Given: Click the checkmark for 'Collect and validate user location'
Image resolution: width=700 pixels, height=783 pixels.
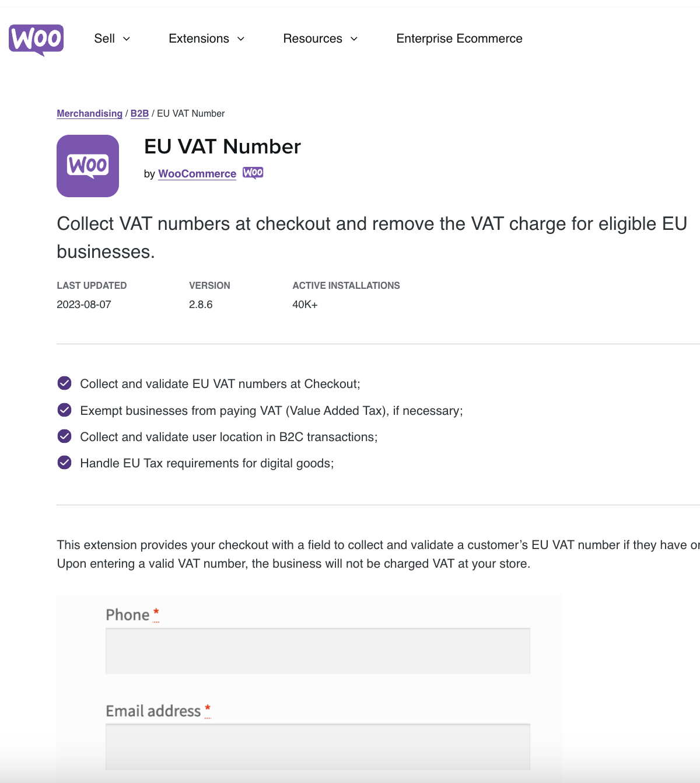Looking at the screenshot, I should pos(64,436).
